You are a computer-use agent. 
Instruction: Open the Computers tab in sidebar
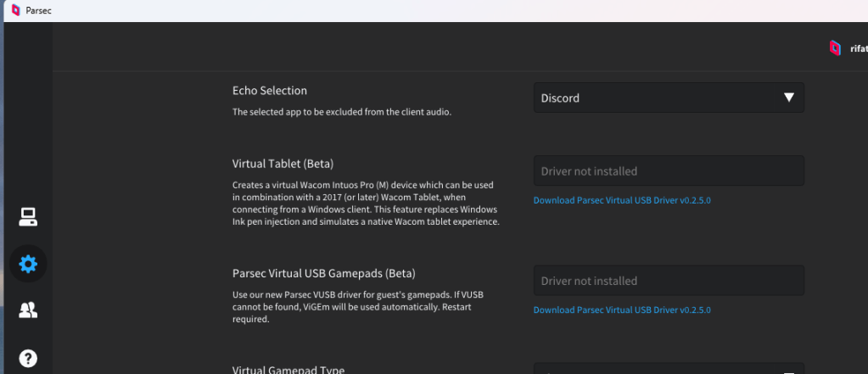tap(28, 217)
